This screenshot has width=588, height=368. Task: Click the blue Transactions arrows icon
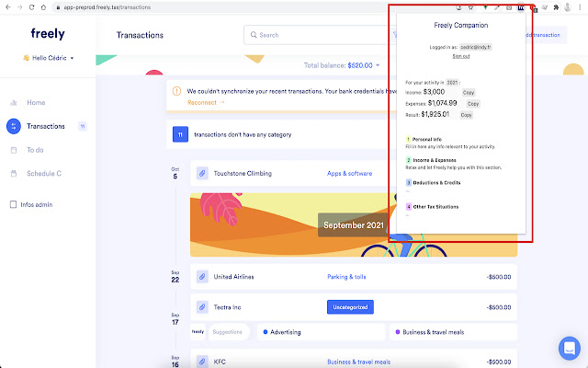click(14, 126)
